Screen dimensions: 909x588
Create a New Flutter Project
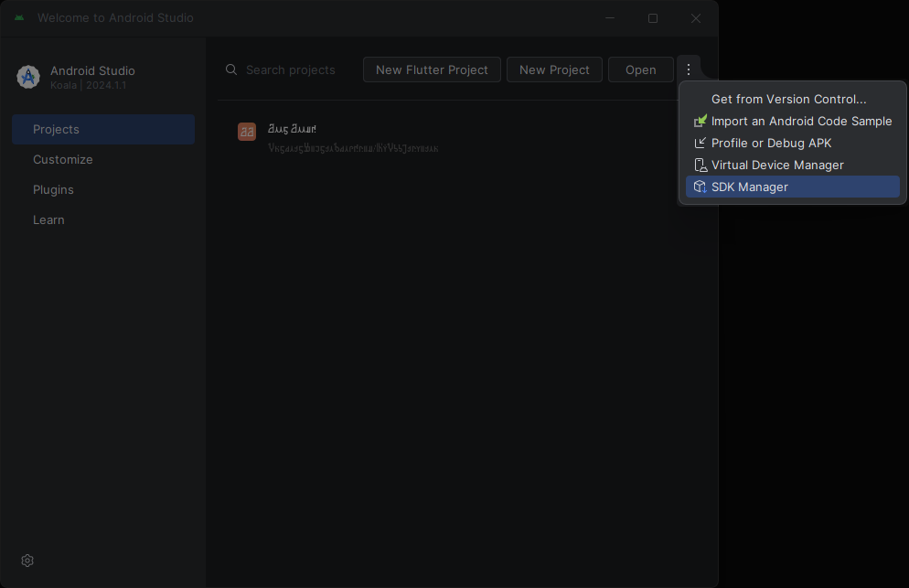pyautogui.click(x=432, y=69)
